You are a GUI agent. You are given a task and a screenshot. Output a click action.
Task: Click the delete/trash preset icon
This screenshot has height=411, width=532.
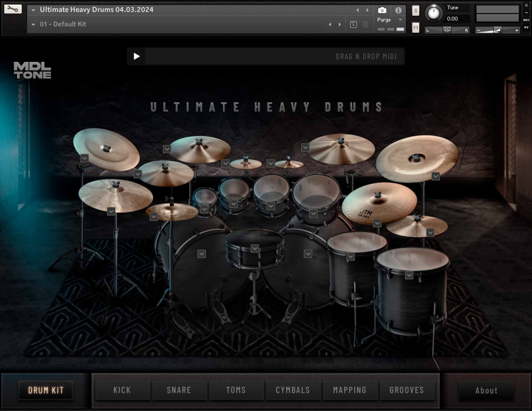click(x=366, y=24)
